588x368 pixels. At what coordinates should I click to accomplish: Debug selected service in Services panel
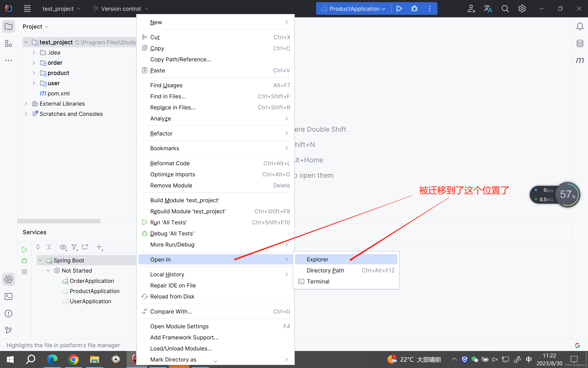click(24, 261)
